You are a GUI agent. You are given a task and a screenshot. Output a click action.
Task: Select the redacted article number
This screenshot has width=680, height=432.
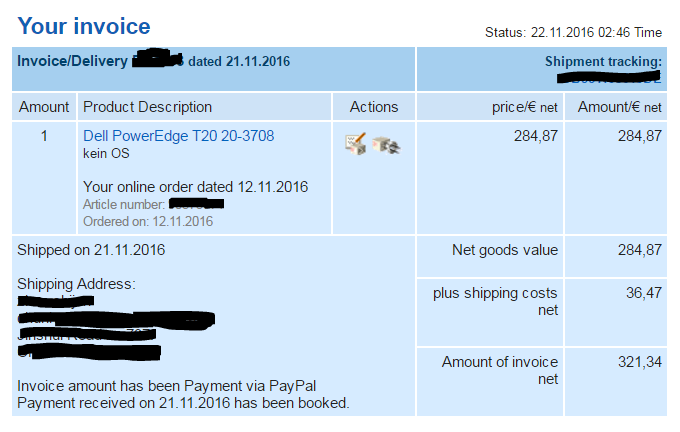pos(195,204)
